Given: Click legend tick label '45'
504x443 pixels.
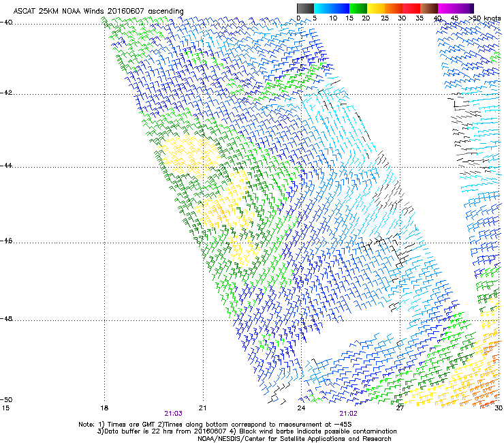Looking at the screenshot, I should tap(454, 18).
